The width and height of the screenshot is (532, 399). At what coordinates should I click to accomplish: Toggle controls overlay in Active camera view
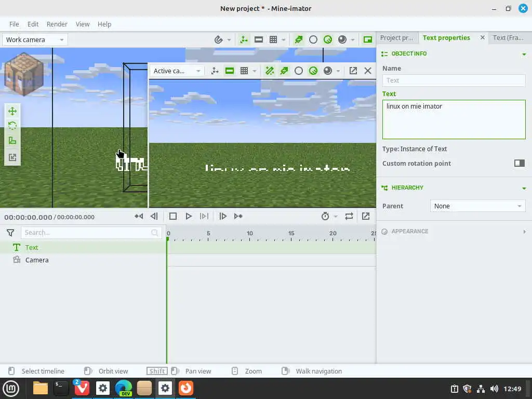tap(215, 71)
